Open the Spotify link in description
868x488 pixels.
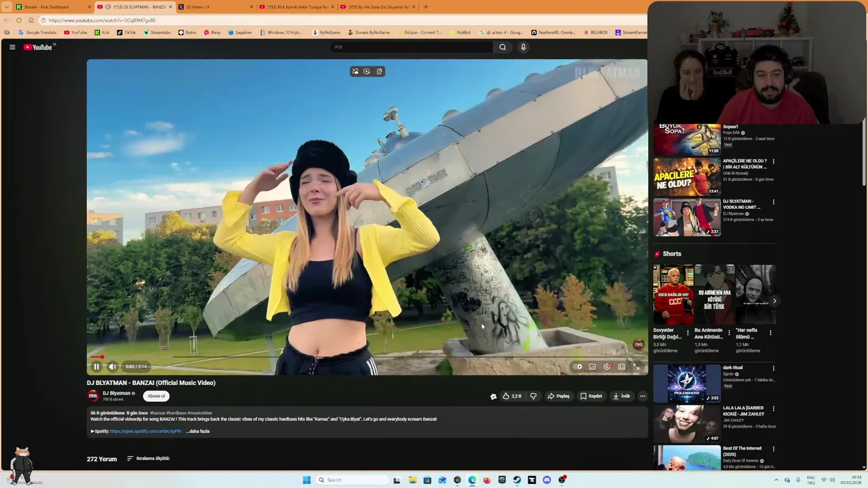tap(146, 431)
